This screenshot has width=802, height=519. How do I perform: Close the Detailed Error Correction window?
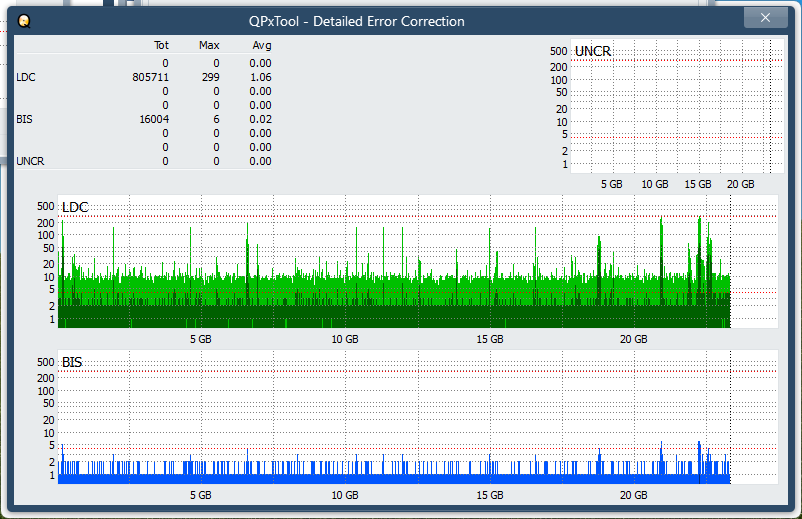pos(765,18)
